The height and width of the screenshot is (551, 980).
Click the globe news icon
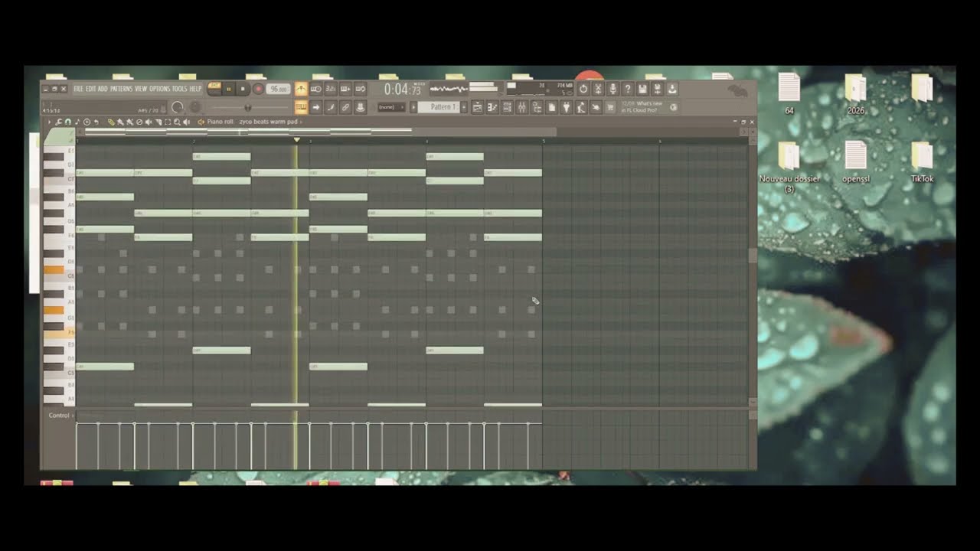(x=673, y=107)
